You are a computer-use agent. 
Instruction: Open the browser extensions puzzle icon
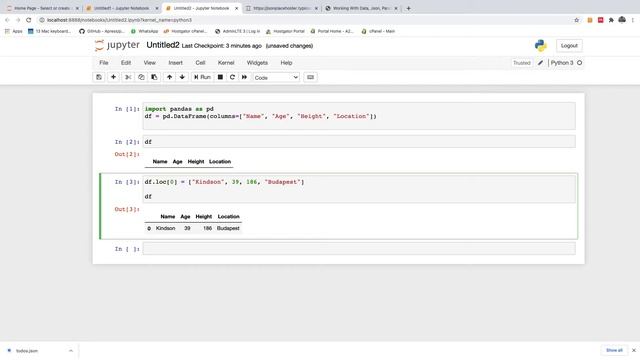[x=611, y=20]
